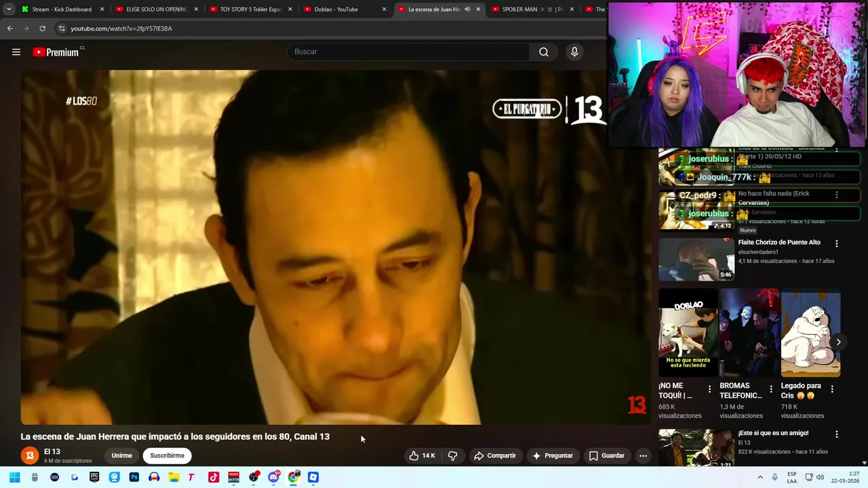The width and height of the screenshot is (868, 488).
Task: Like the video with the 14 K thumbs-up
Action: click(421, 455)
